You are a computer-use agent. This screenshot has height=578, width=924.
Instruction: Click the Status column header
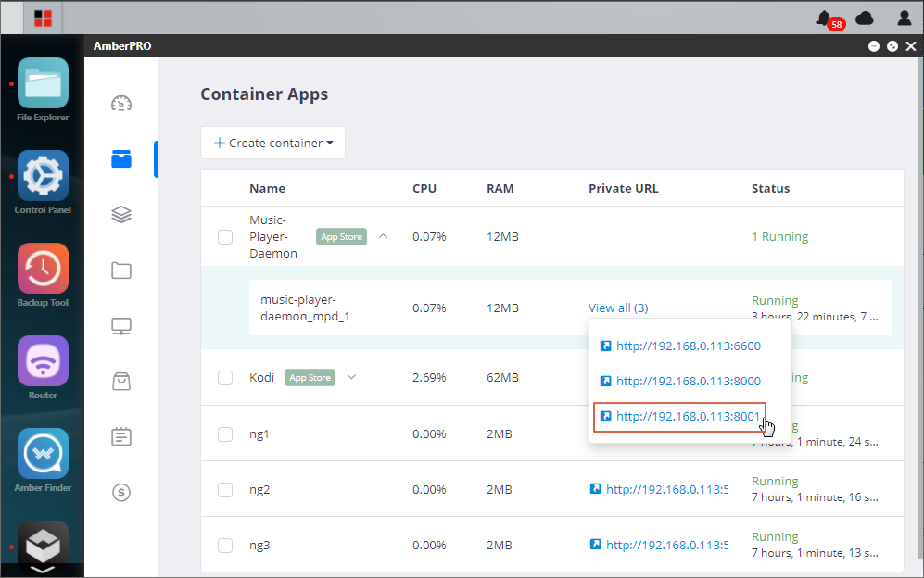click(771, 189)
